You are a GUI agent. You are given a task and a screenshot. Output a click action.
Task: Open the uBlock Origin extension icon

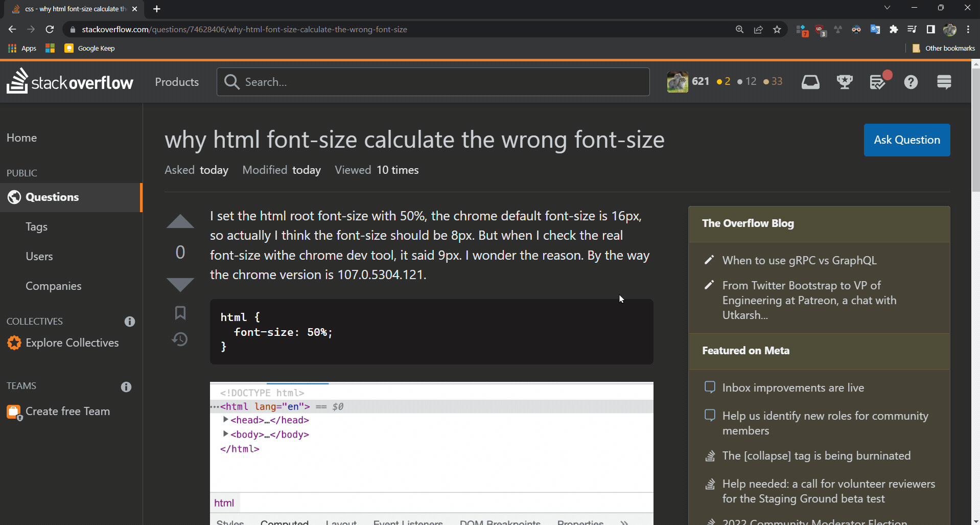820,29
